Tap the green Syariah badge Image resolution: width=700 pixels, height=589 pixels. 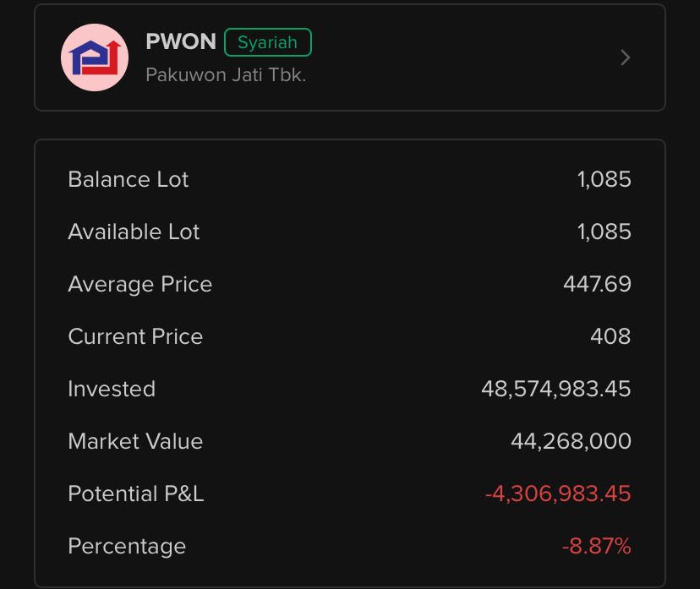point(268,42)
